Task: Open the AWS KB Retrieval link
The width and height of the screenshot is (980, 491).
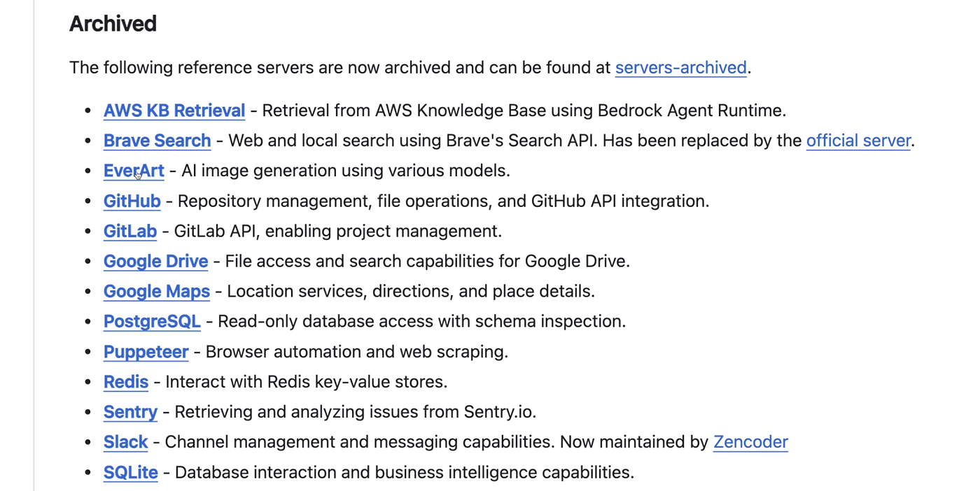Action: (174, 111)
